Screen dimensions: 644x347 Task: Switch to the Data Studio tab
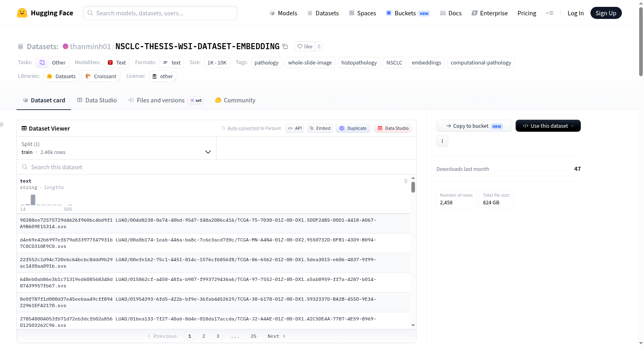coord(97,100)
